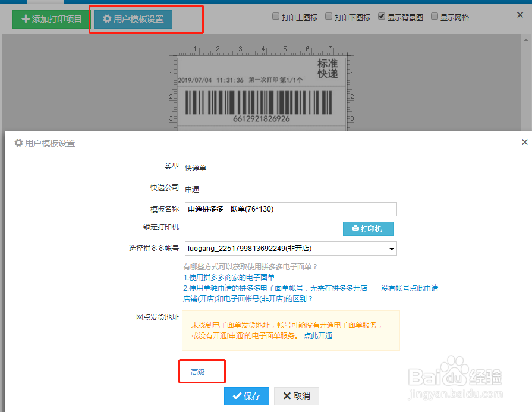Click link 2.使用单独申请的拼多多电子面单帐号
This screenshot has height=412, width=532.
[275, 288]
